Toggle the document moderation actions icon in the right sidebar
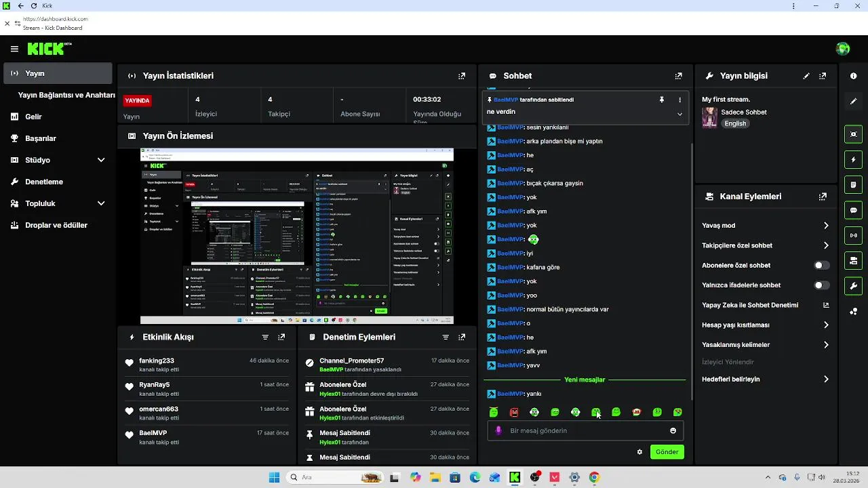Image resolution: width=868 pixels, height=488 pixels. tap(854, 184)
